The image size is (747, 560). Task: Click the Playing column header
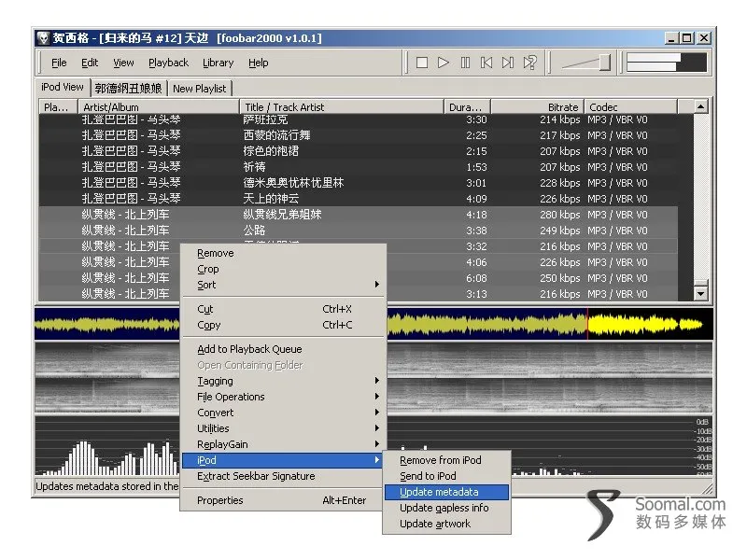point(59,107)
